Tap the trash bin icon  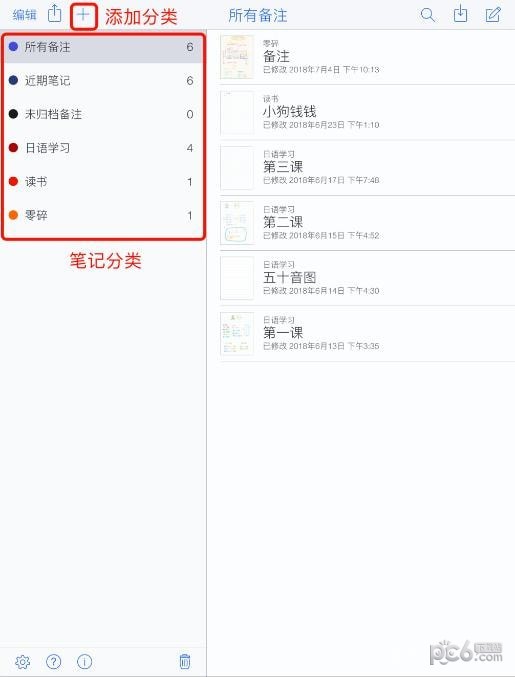click(x=185, y=661)
